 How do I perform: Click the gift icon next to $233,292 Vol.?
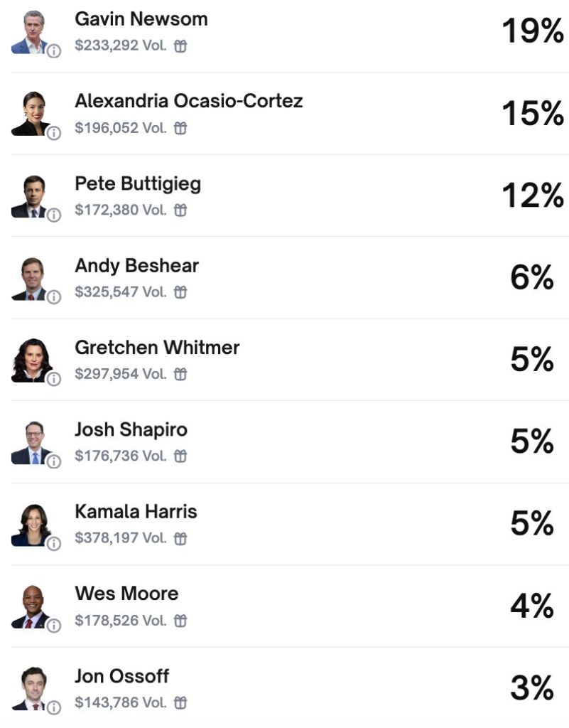[180, 46]
